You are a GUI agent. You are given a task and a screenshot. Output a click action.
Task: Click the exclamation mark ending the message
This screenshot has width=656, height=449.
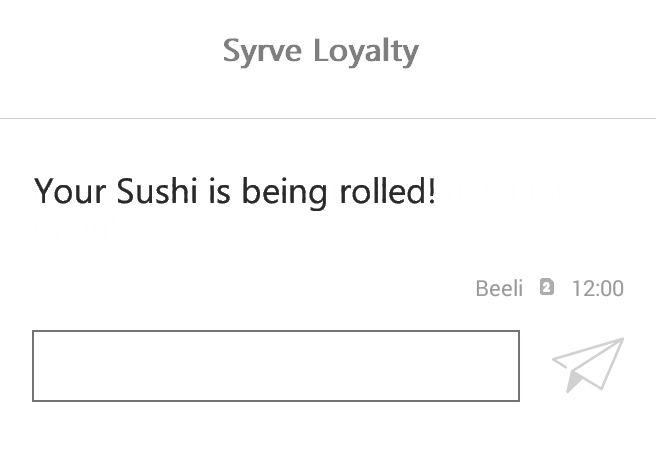[x=432, y=190]
